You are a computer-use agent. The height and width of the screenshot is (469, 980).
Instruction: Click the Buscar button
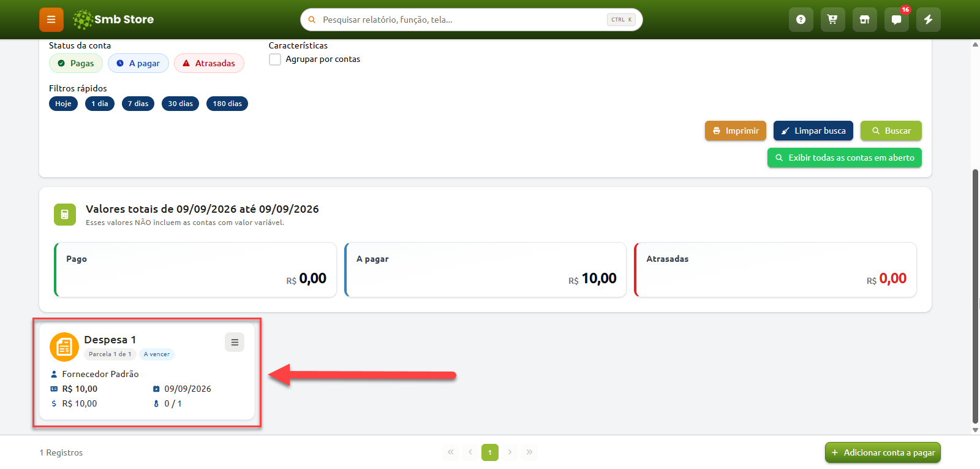891,131
